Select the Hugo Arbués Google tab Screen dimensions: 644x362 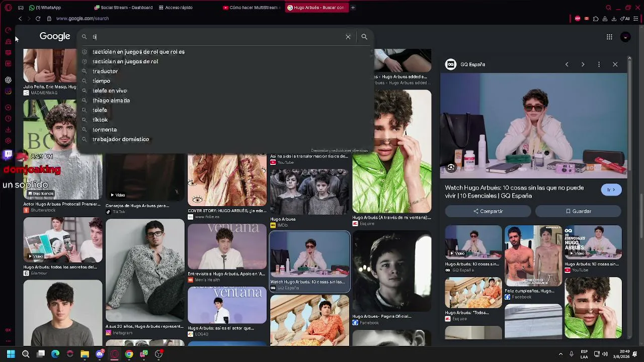coord(316,8)
